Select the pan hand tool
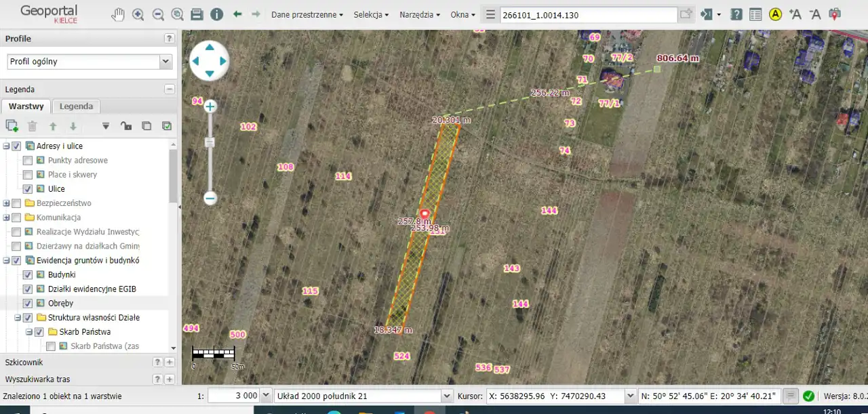 [118, 14]
